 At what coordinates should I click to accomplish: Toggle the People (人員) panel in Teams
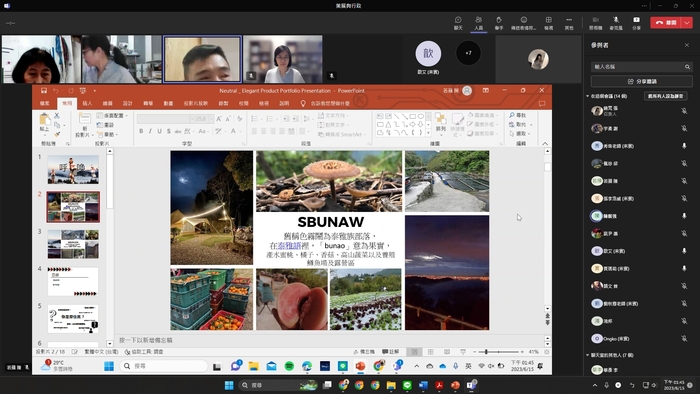479,23
